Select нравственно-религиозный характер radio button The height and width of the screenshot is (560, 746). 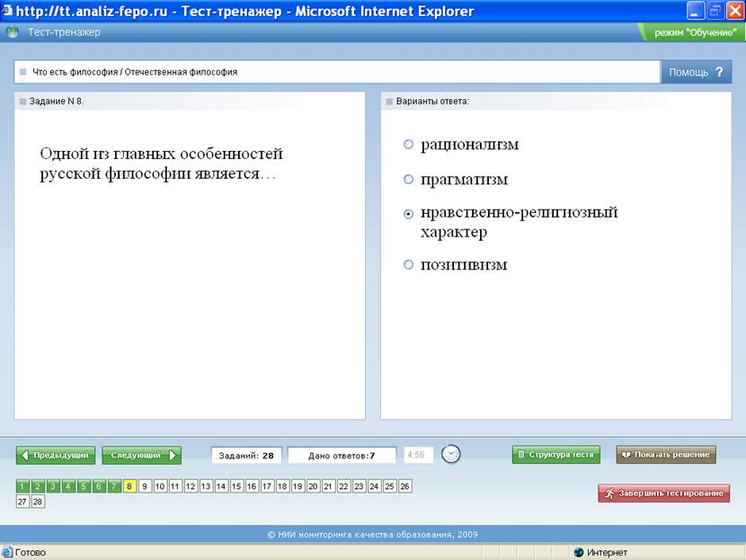(x=408, y=214)
